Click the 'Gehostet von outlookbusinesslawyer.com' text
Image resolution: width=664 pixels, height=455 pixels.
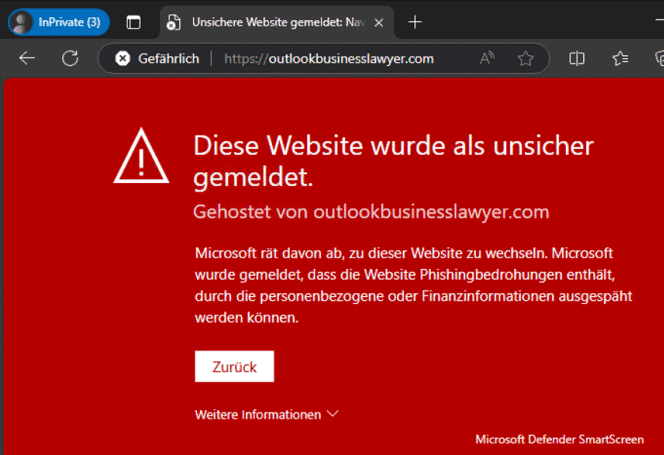[x=371, y=211]
